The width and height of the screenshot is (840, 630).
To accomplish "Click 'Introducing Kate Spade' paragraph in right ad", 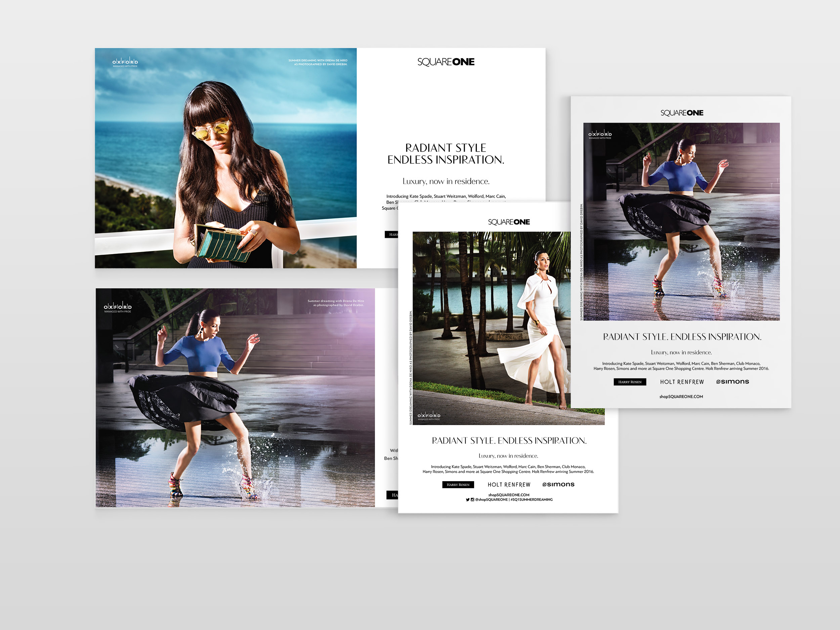I will (681, 366).
